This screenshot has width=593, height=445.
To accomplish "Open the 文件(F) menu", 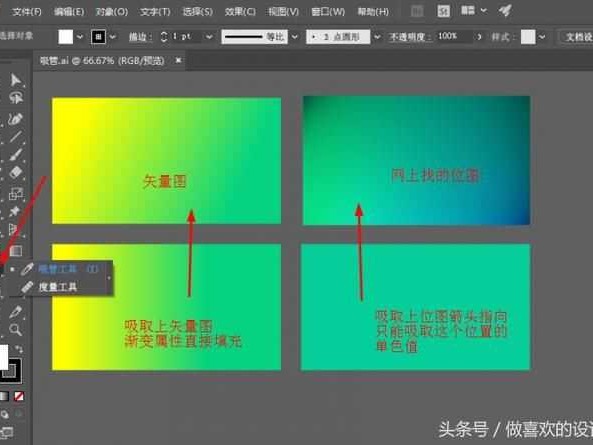I will click(26, 12).
